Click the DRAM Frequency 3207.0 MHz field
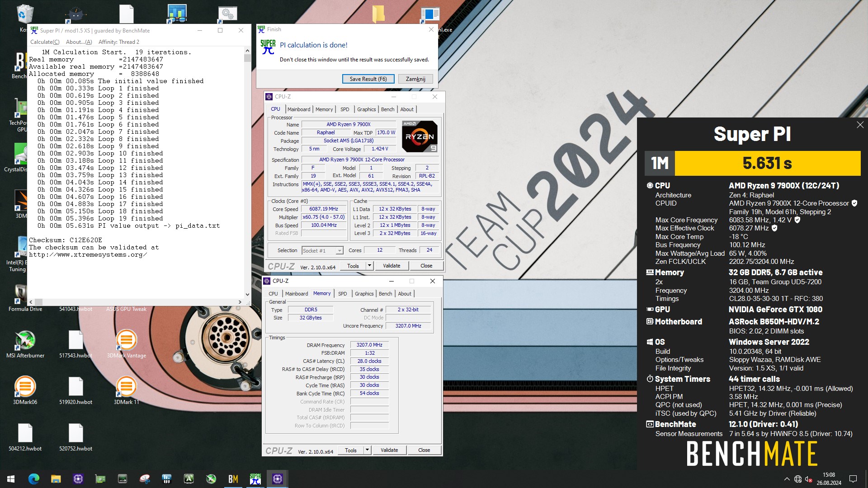Viewport: 868px width, 488px height. click(369, 345)
